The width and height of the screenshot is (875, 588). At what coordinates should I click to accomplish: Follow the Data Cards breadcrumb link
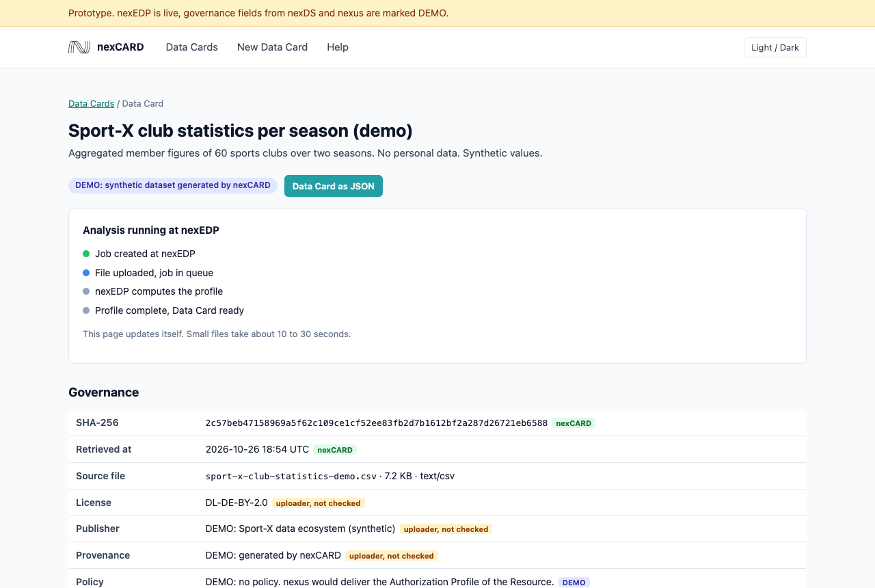(92, 104)
